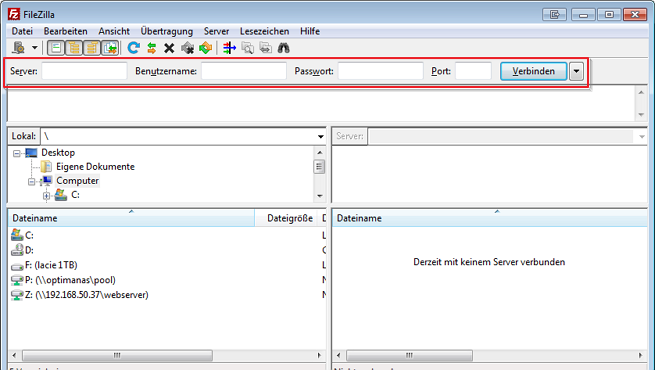Toggle synchronized browsing icon
The width and height of the screenshot is (655, 370).
[266, 48]
